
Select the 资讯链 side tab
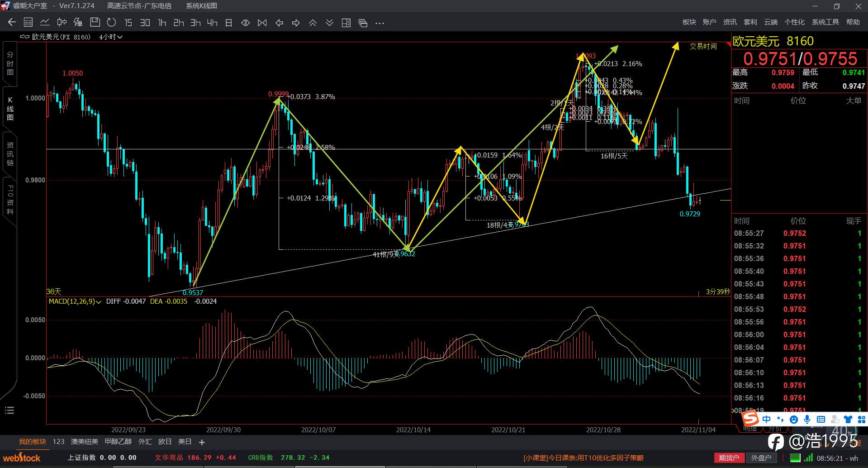click(x=10, y=154)
